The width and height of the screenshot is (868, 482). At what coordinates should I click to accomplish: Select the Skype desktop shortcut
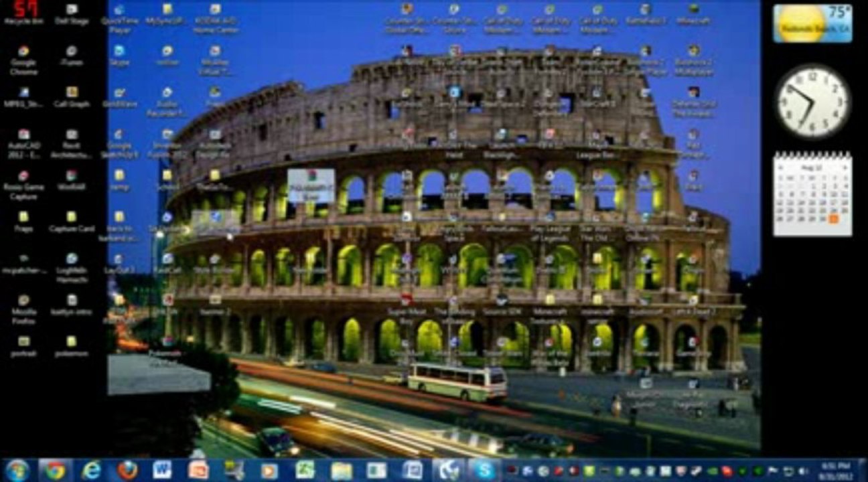[x=119, y=56]
